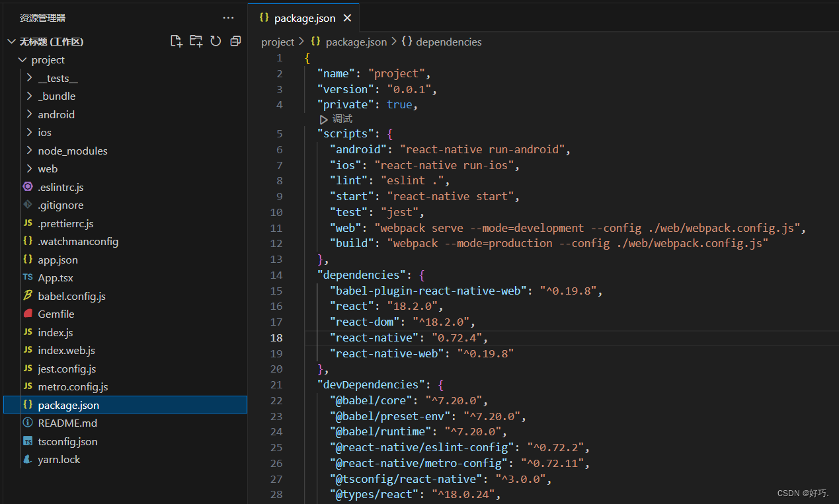Open app.json file
The height and width of the screenshot is (504, 839).
[58, 260]
